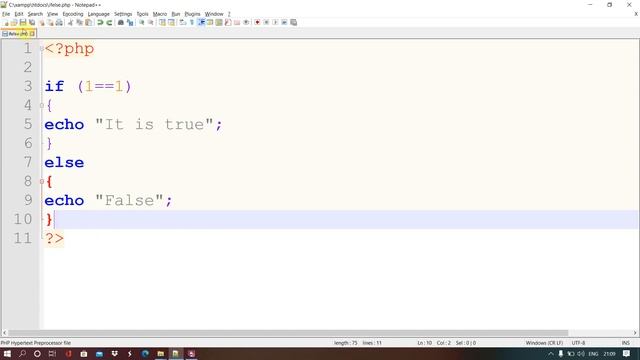The width and height of the screenshot is (640, 360).
Task: Click the "False" string on line 9
Action: click(129, 200)
